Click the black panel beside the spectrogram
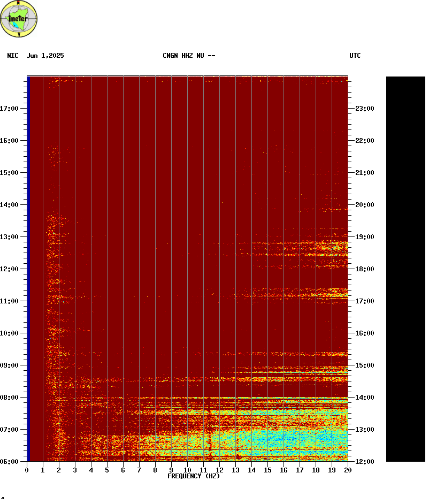 pyautogui.click(x=405, y=269)
